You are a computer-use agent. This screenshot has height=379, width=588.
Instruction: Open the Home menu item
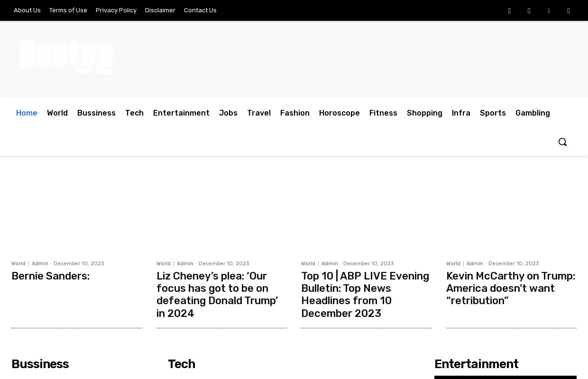(x=27, y=113)
